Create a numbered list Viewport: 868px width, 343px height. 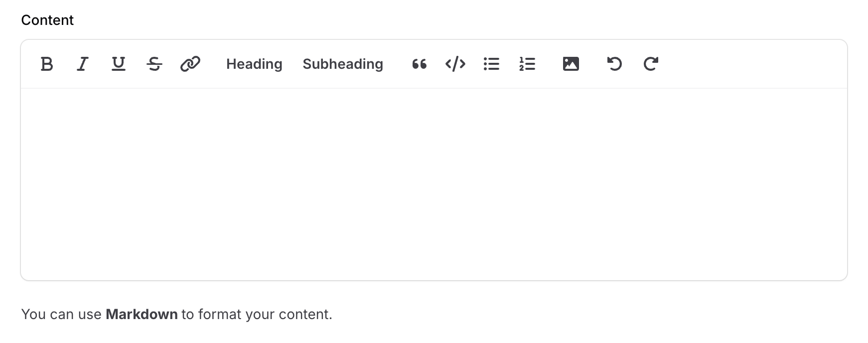[x=527, y=64]
